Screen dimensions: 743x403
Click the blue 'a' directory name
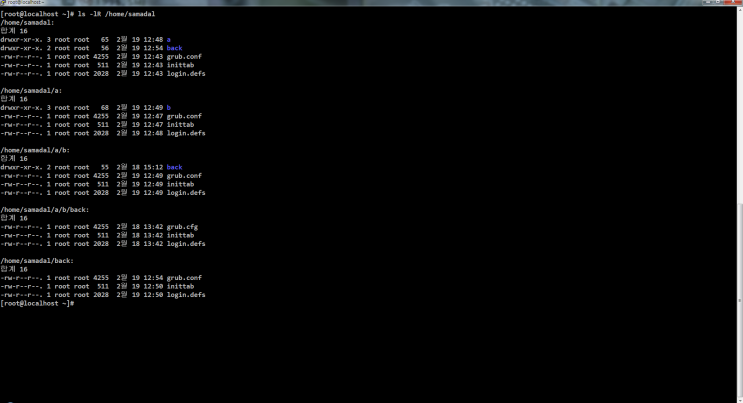tap(169, 40)
